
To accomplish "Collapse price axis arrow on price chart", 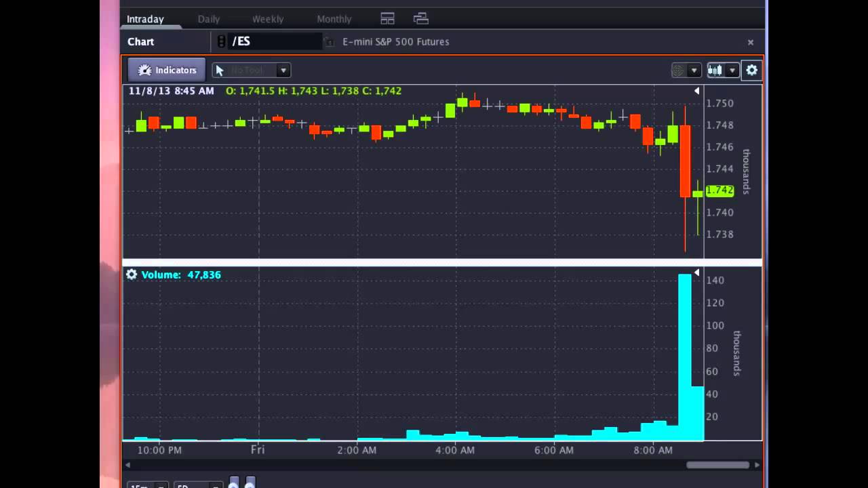I will tap(696, 90).
